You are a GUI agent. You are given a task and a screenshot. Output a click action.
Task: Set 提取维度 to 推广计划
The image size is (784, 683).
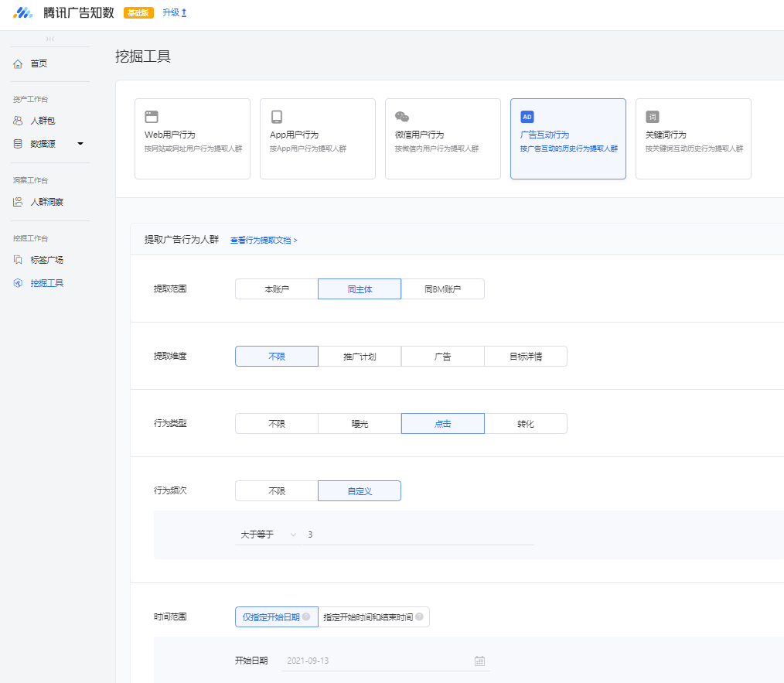(x=360, y=357)
